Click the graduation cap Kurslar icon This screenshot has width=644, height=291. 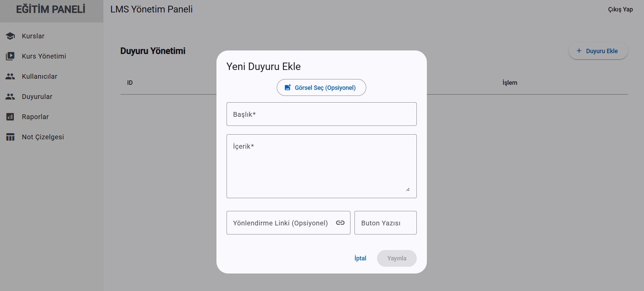point(10,36)
